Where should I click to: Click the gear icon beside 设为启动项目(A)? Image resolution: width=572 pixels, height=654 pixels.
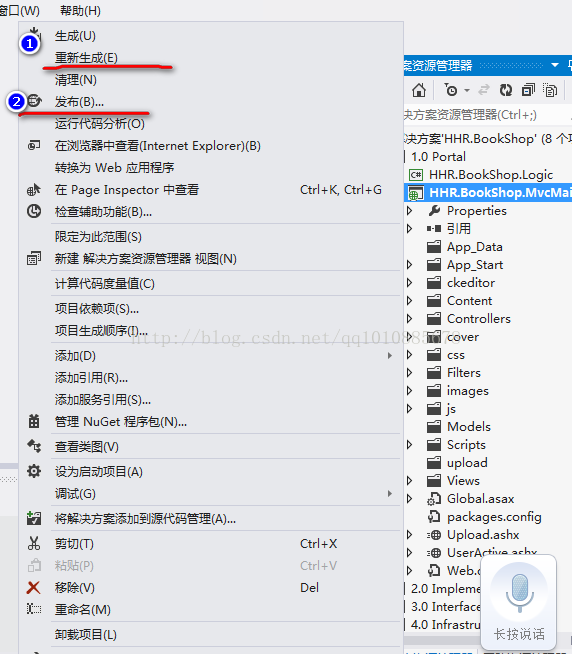click(x=34, y=471)
